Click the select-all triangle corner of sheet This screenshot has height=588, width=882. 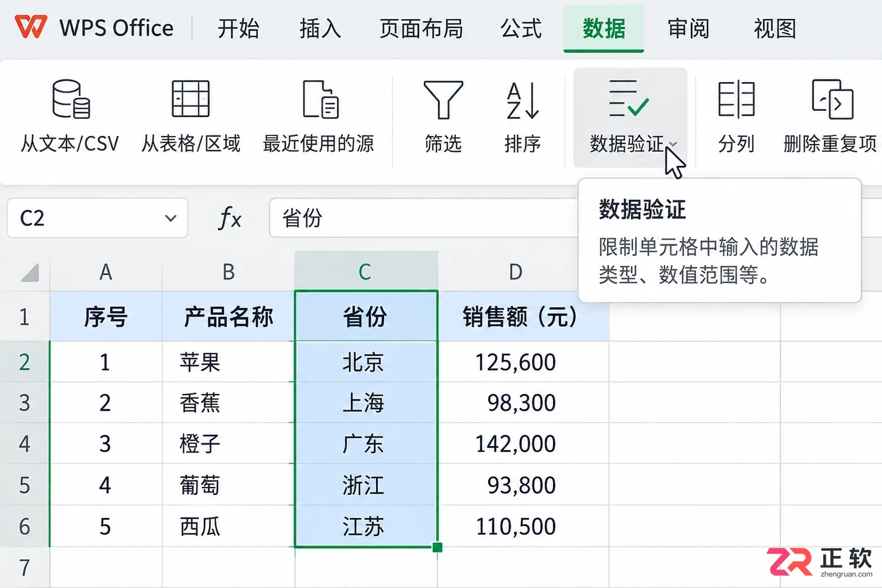(30, 272)
